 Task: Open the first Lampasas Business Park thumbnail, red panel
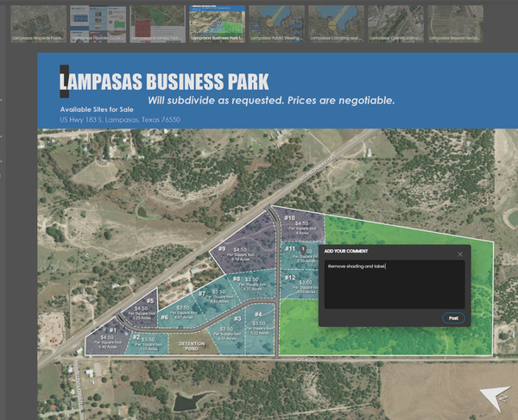point(158,24)
